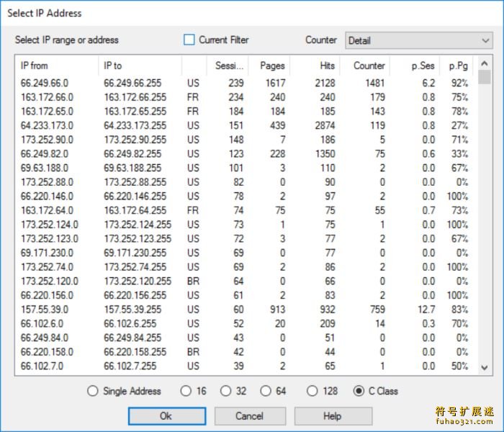Click the 92% p.Pg value
Image resolution: width=504 pixels, height=432 pixels.
tap(459, 83)
